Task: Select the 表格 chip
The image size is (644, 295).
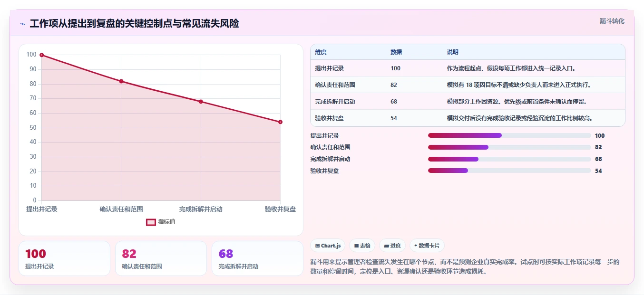Action: [x=362, y=246]
